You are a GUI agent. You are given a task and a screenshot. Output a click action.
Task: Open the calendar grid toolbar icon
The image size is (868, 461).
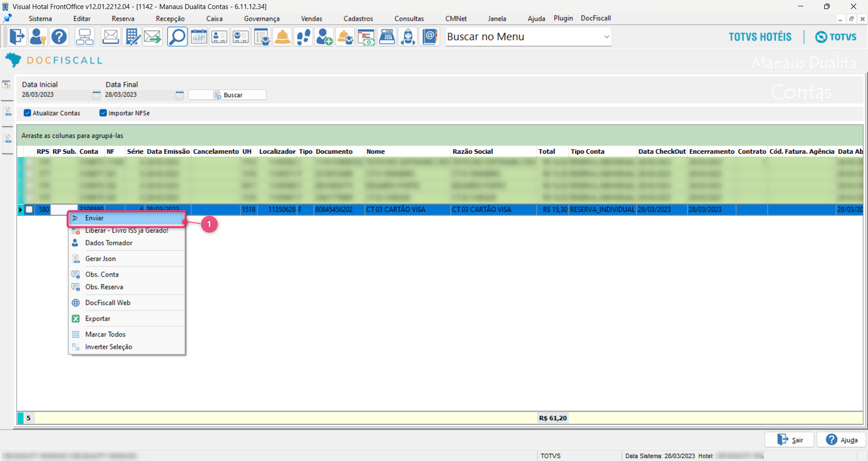click(198, 37)
